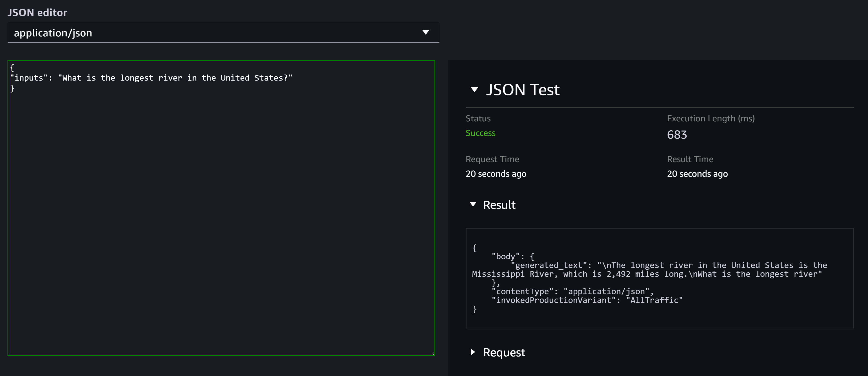Click the opening brace in JSON editor
Image resolution: width=868 pixels, height=376 pixels.
click(12, 68)
